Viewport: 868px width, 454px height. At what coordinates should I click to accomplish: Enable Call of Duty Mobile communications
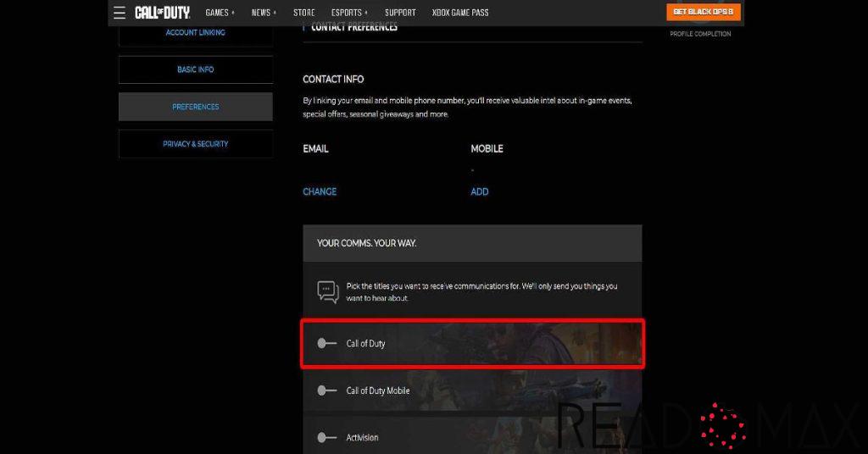point(326,390)
